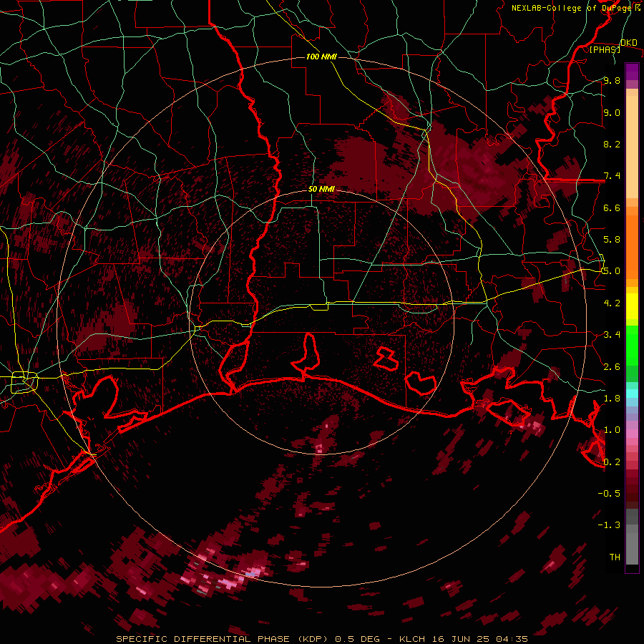The width and height of the screenshot is (644, 644).
Task: Pick the yellow segment of the color bar
Action: (632, 306)
